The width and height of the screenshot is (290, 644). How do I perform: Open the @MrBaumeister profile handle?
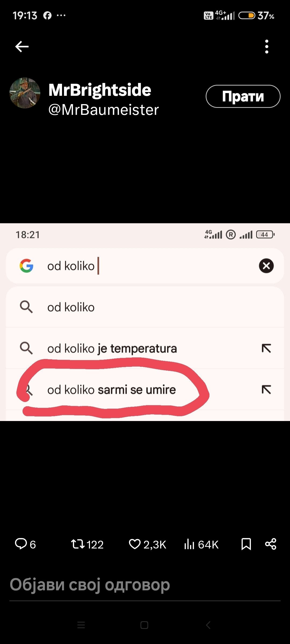pyautogui.click(x=103, y=110)
